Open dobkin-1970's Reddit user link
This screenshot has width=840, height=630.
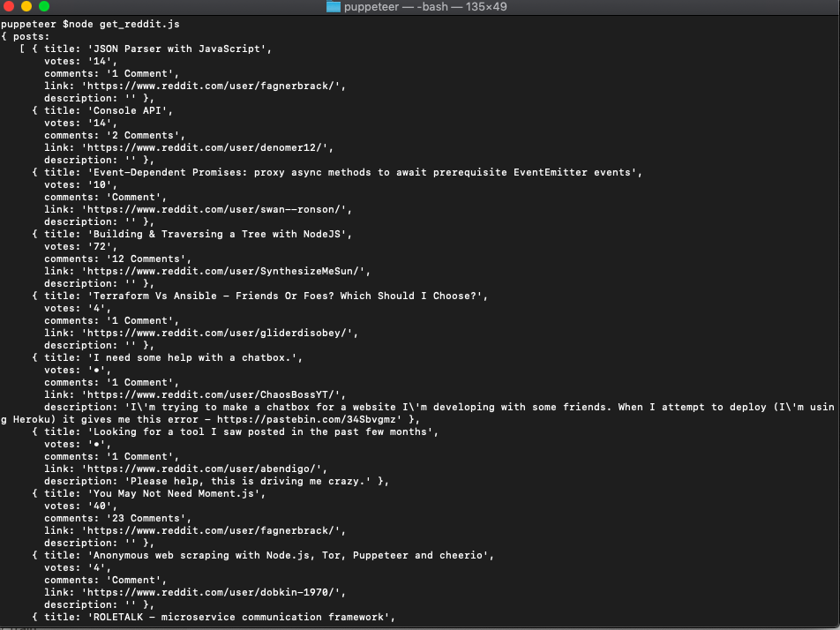[217, 592]
